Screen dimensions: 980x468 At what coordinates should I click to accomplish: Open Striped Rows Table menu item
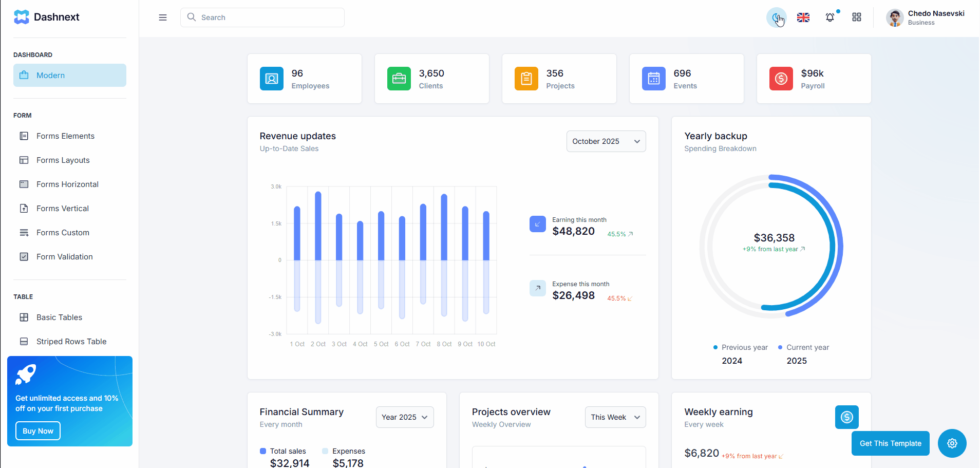70,342
